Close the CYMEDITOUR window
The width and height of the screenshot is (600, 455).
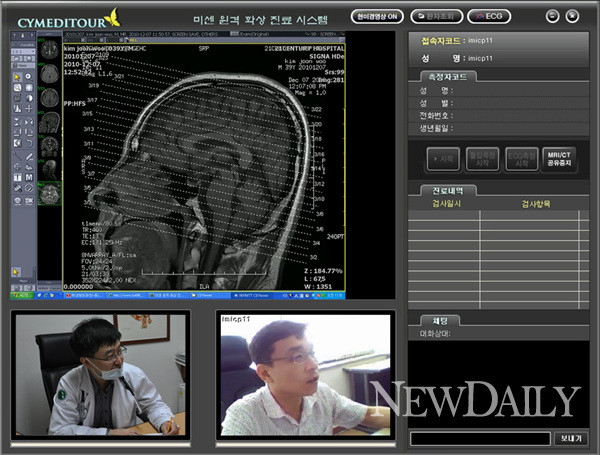(x=572, y=16)
